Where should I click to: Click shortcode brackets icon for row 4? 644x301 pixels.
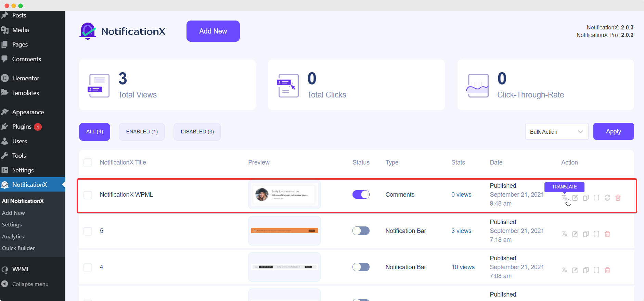[596, 270]
